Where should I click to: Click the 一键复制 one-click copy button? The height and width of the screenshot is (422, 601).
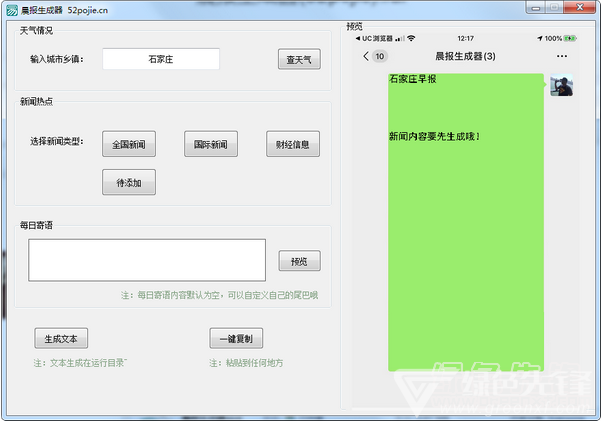pos(236,338)
